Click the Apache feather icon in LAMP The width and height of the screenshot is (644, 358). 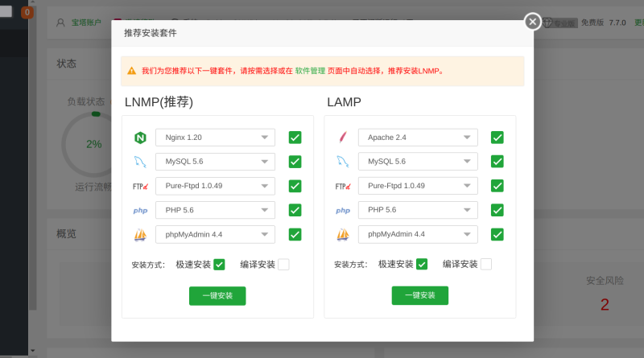(x=343, y=138)
